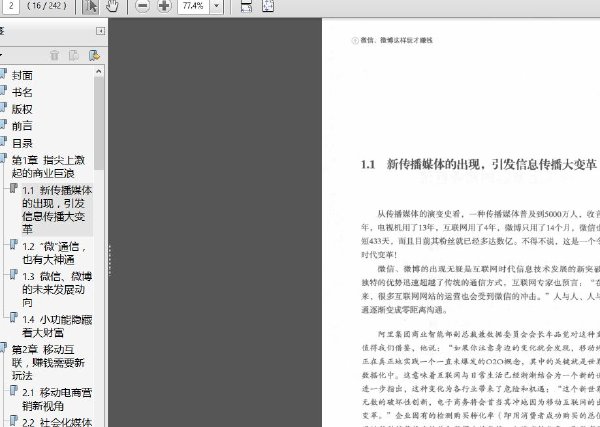Open the 前言 bookmark
This screenshot has height=427, width=600.
click(x=22, y=126)
